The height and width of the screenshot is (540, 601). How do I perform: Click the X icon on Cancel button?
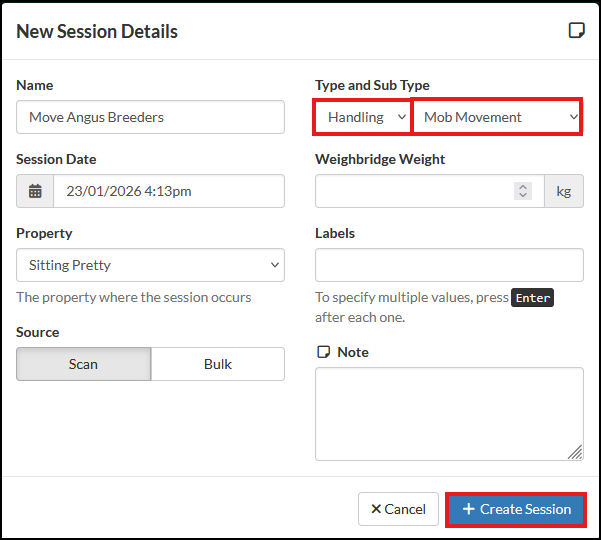[x=376, y=509]
